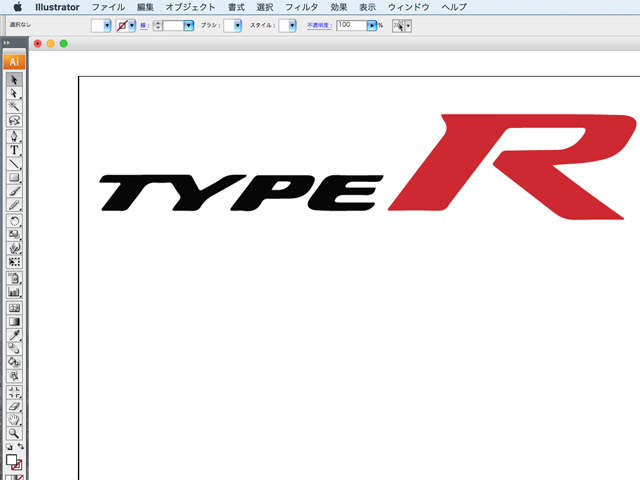Viewport: 640px width, 480px height.
Task: Select the Zoom tool
Action: click(x=14, y=433)
